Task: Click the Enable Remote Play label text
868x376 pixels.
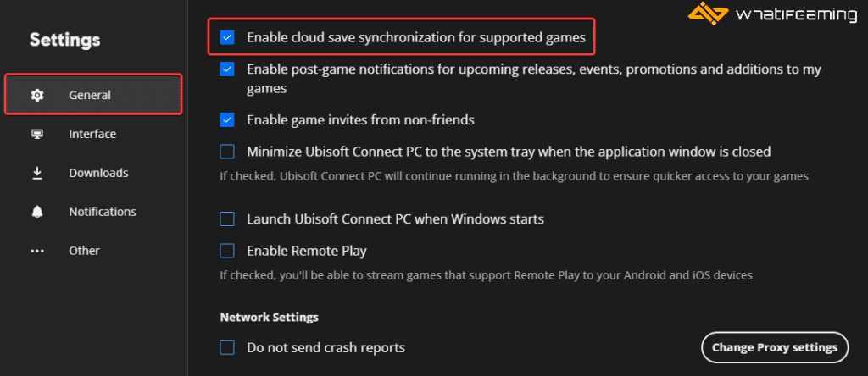Action: [x=307, y=251]
